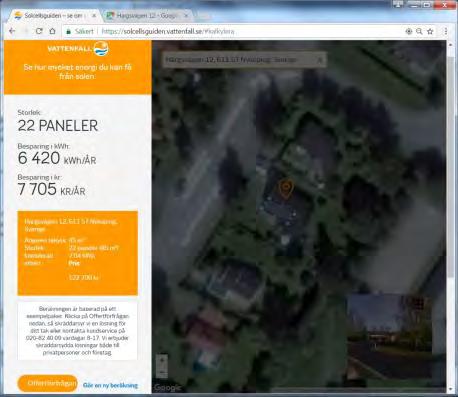Click the scrollbar down arrow
This screenshot has width=458, height=397.
[450, 389]
